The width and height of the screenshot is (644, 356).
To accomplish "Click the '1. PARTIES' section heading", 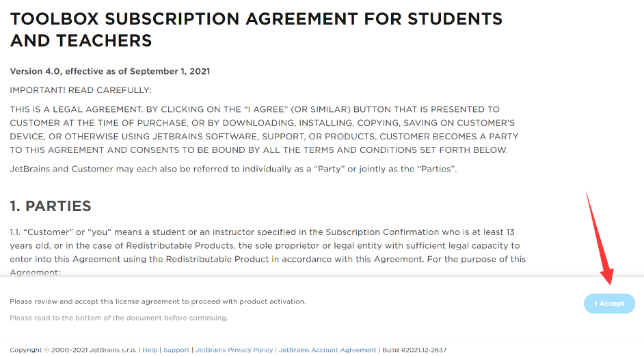I will 51,206.
